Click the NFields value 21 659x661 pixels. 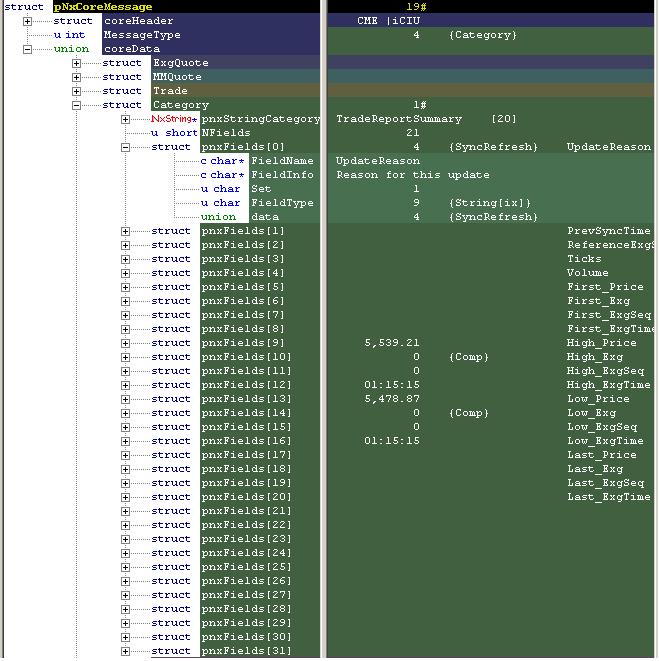(413, 133)
